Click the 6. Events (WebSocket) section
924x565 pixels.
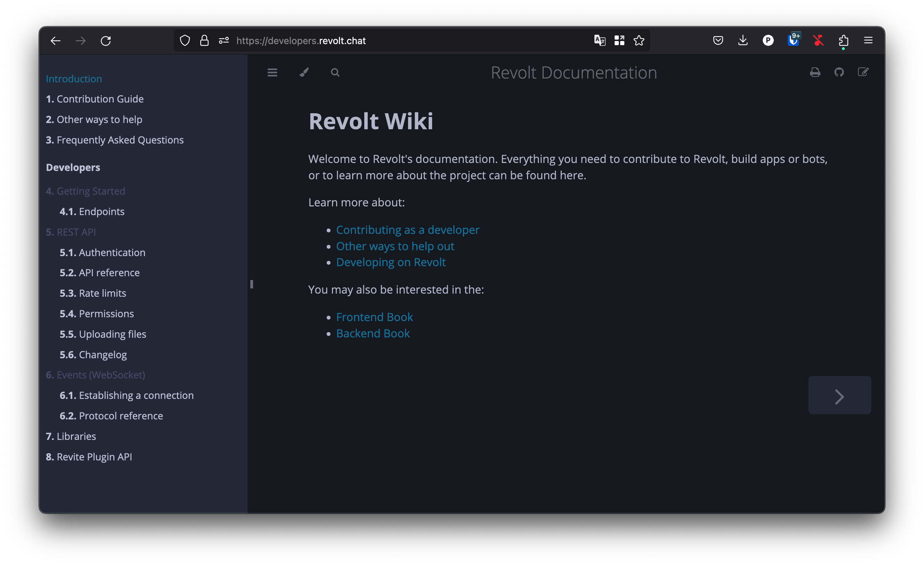95,375
